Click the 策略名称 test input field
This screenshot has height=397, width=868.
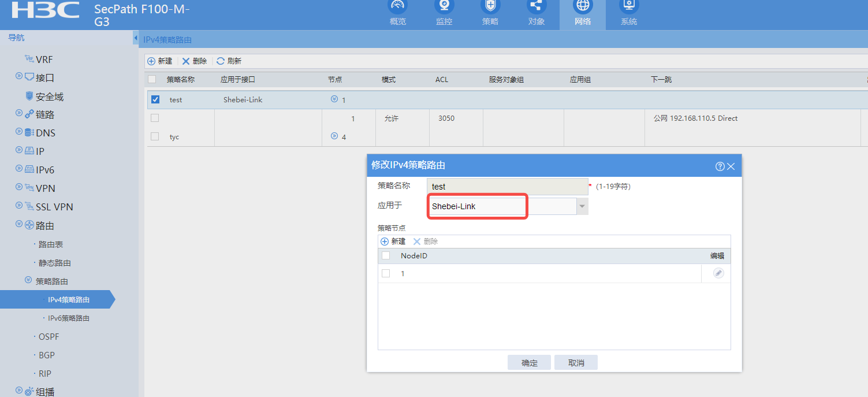point(507,187)
